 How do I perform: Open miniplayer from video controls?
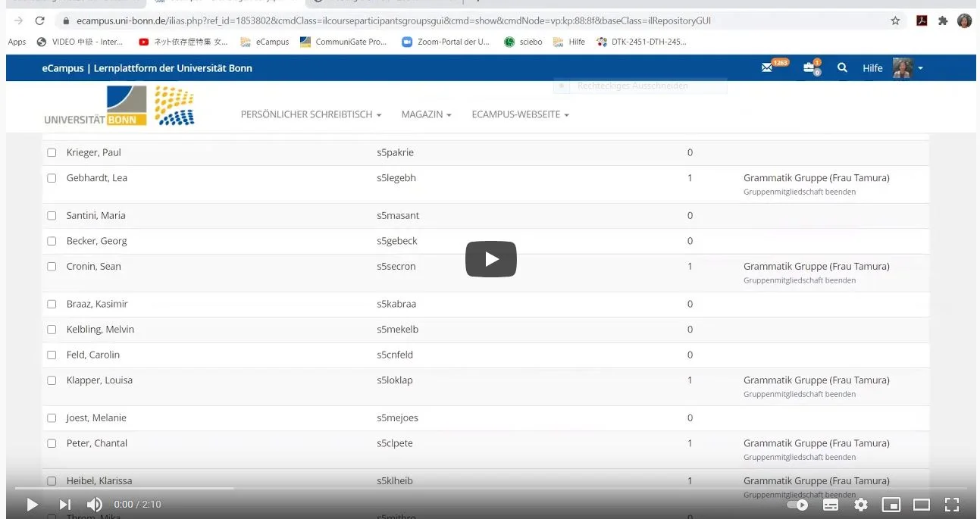[x=891, y=505]
